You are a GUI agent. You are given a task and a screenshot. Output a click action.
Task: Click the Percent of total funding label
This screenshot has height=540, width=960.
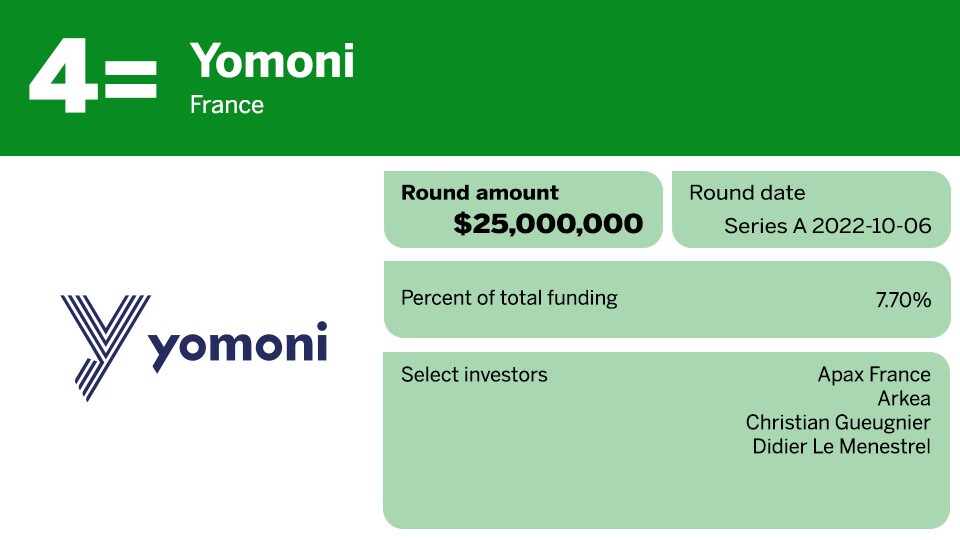509,298
